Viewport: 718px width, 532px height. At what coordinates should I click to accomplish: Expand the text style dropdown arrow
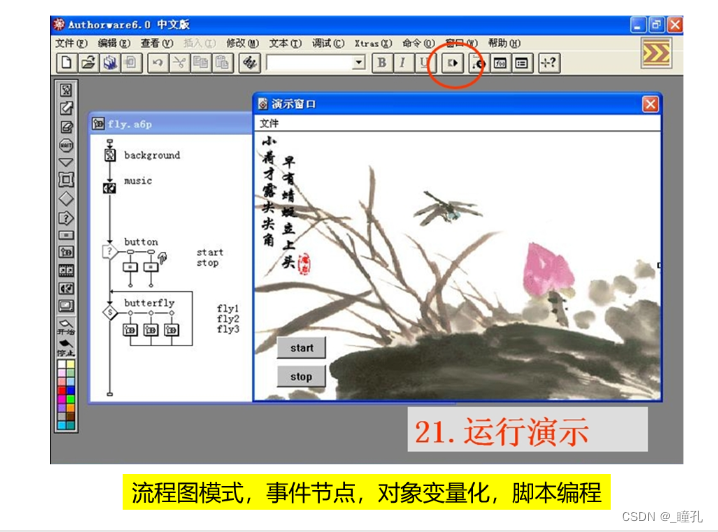pos(359,62)
